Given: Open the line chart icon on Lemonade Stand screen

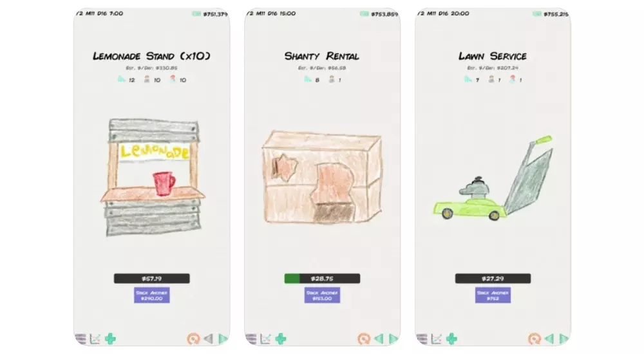Looking at the screenshot, I should (x=95, y=339).
